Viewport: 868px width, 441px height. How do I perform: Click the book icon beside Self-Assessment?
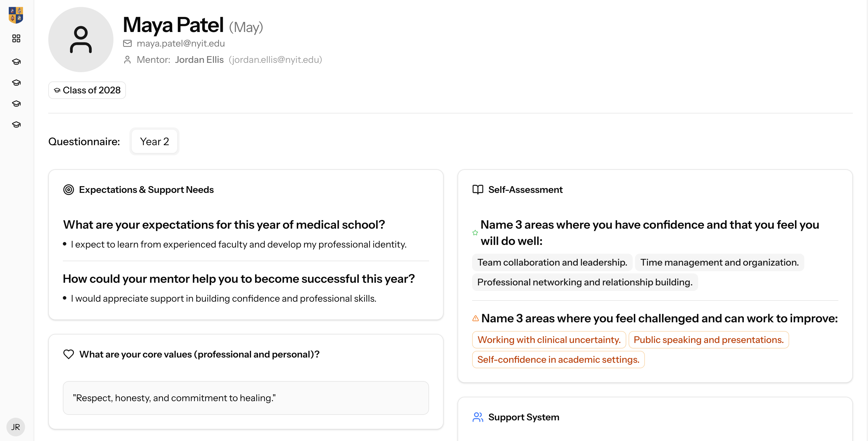pos(478,190)
